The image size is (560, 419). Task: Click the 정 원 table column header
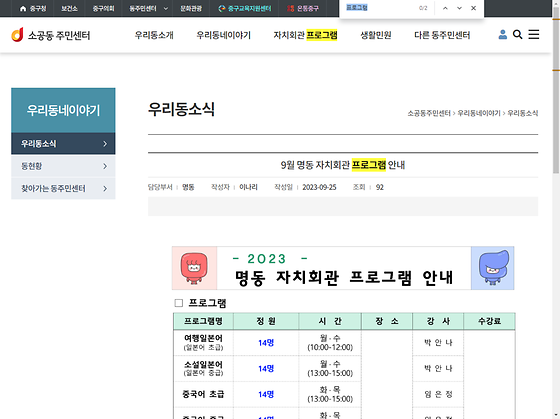[266, 321]
